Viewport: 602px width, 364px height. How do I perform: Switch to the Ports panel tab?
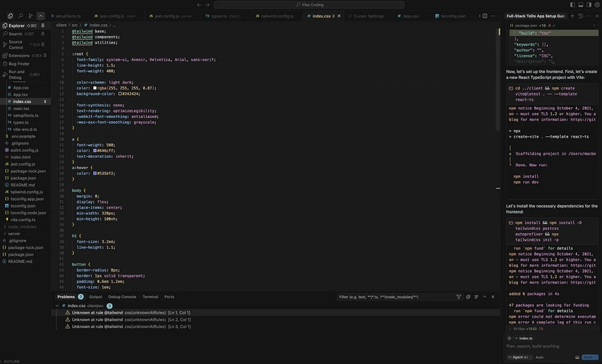(x=169, y=297)
